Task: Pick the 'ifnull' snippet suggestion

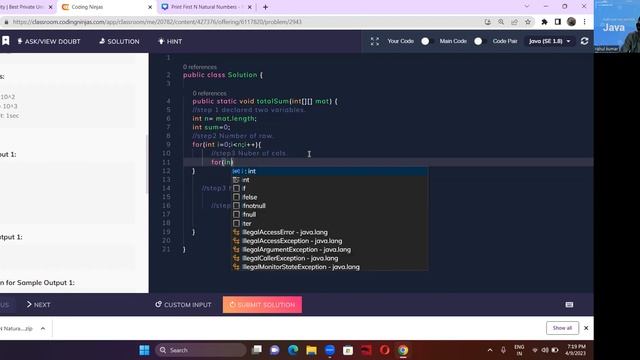Action: [329, 214]
